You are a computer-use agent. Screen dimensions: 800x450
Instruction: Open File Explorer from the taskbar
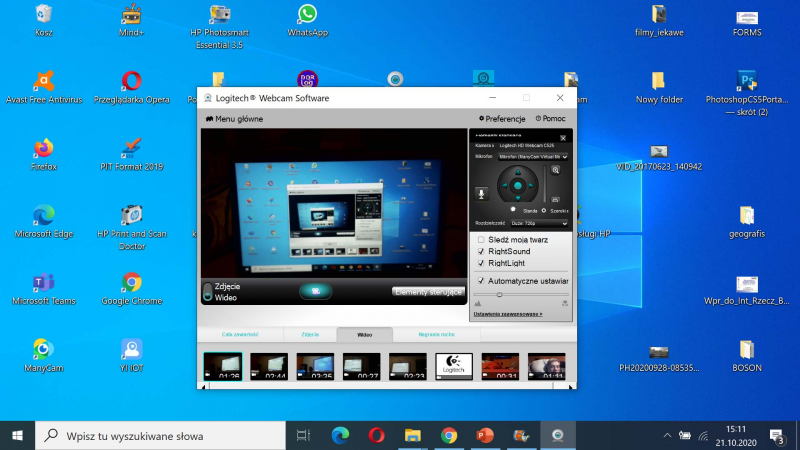coord(412,436)
